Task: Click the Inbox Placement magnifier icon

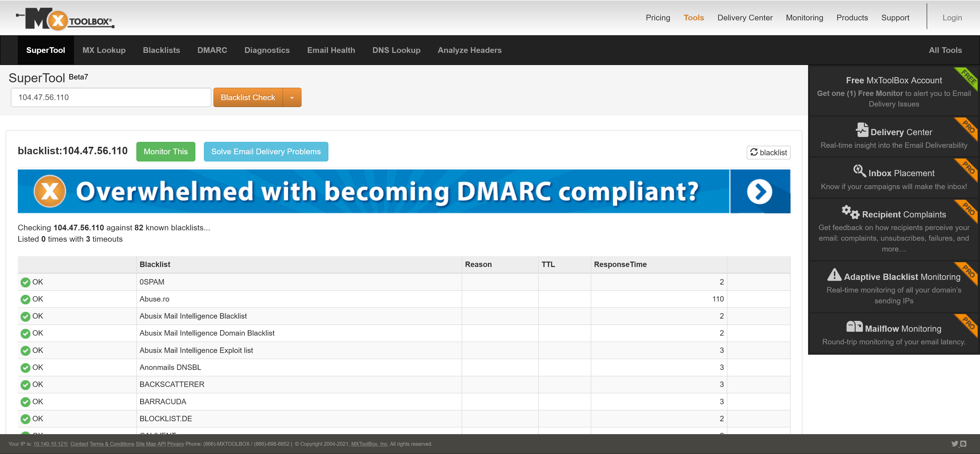Action: pyautogui.click(x=859, y=171)
